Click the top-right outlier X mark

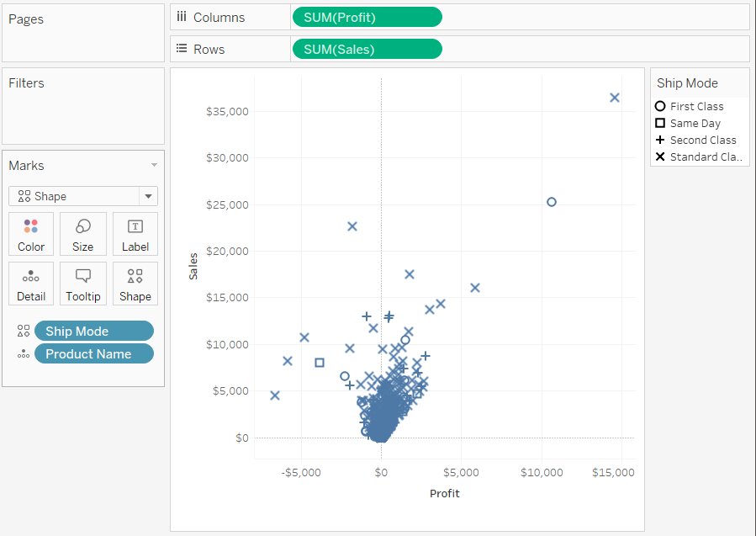click(615, 98)
